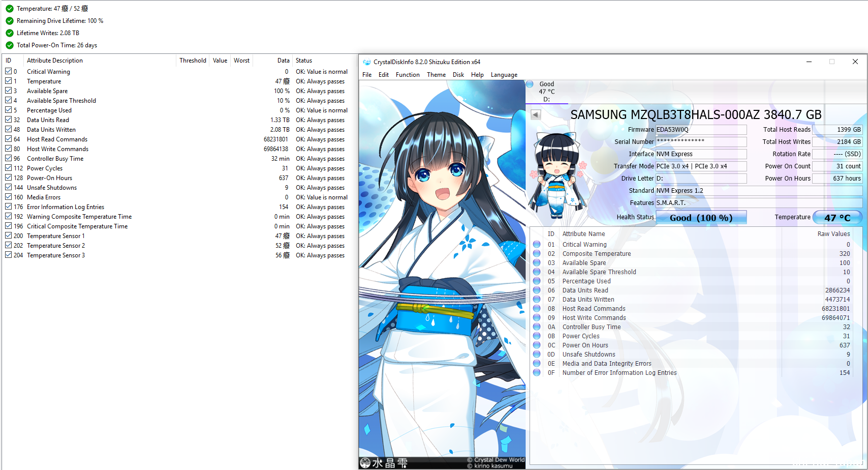868x470 pixels.
Task: Click the status orb for Unsafe Shutdowns 0D
Action: [x=537, y=354]
